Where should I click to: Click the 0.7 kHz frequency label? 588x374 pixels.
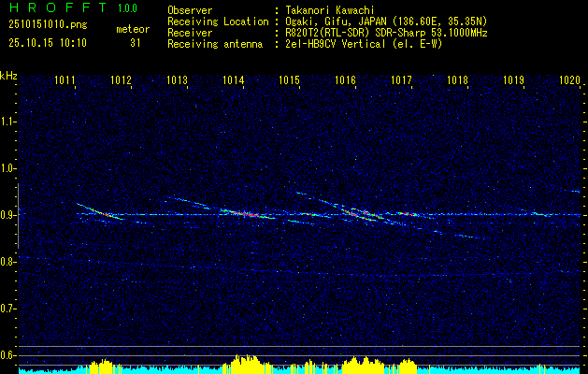pyautogui.click(x=7, y=309)
